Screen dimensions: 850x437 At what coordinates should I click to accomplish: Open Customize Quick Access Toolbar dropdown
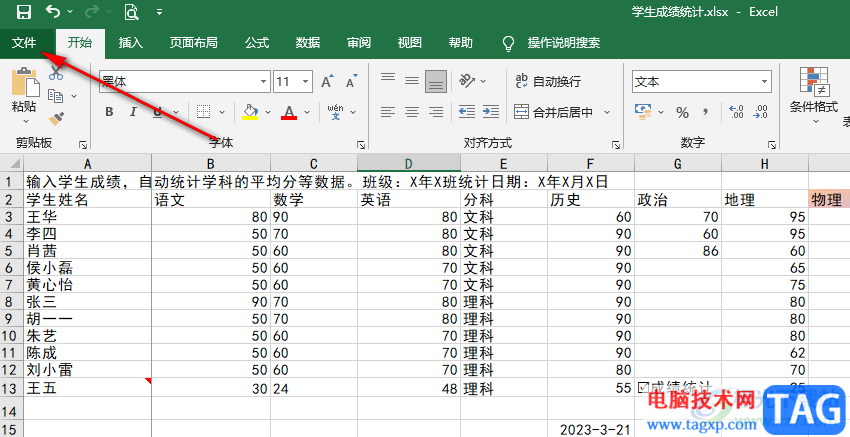coord(159,11)
